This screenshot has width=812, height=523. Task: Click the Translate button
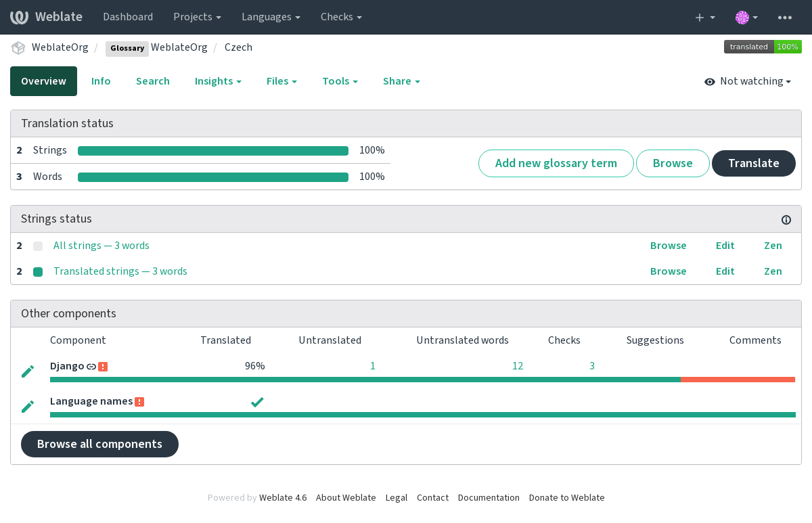point(754,164)
